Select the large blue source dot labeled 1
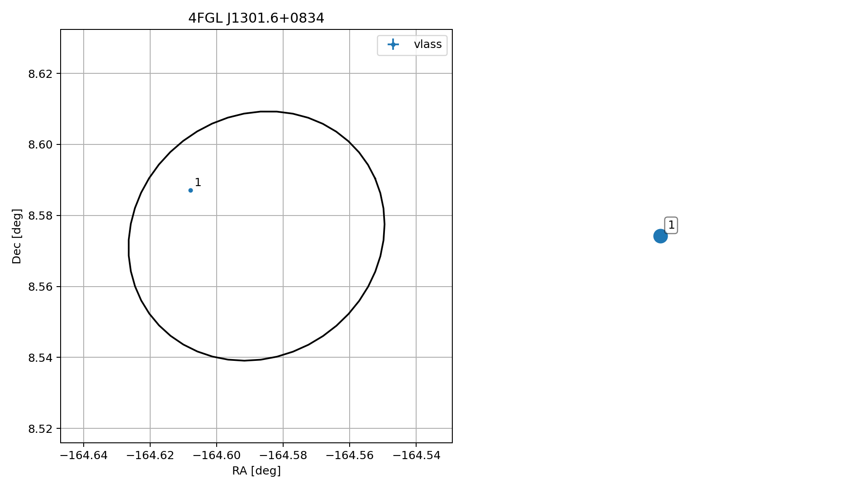This screenshot has width=868, height=489. coord(660,236)
